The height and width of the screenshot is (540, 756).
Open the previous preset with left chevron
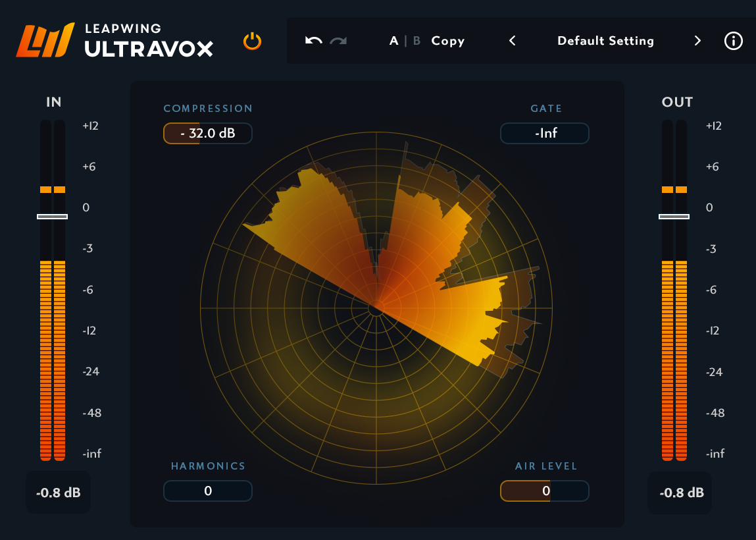(513, 41)
